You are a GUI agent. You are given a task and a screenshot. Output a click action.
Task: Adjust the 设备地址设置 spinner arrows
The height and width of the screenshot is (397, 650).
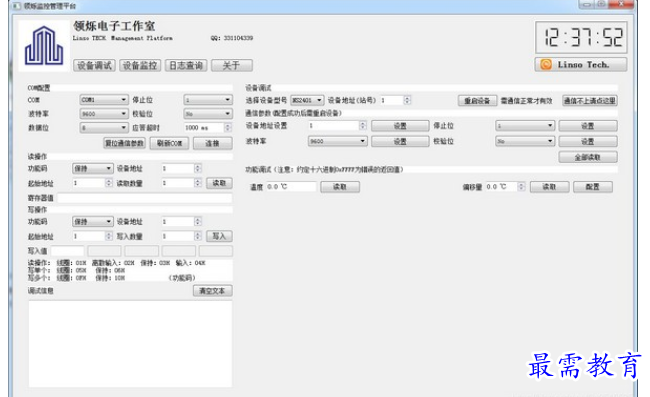(x=363, y=126)
